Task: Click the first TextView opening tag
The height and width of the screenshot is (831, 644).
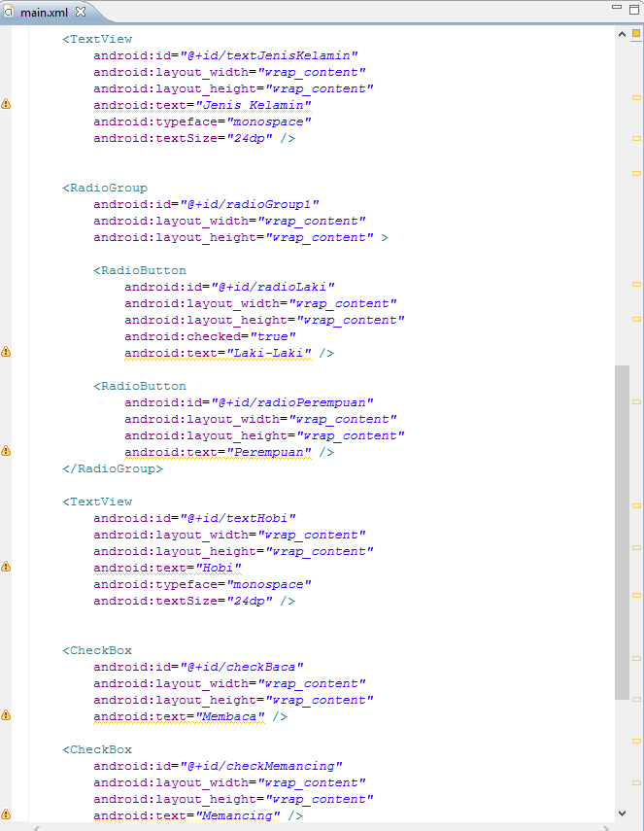Action: tap(97, 39)
